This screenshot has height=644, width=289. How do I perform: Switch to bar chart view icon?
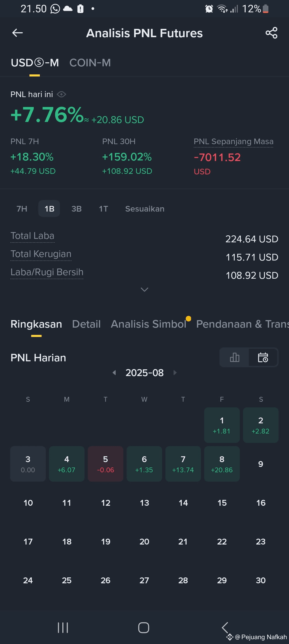point(234,357)
